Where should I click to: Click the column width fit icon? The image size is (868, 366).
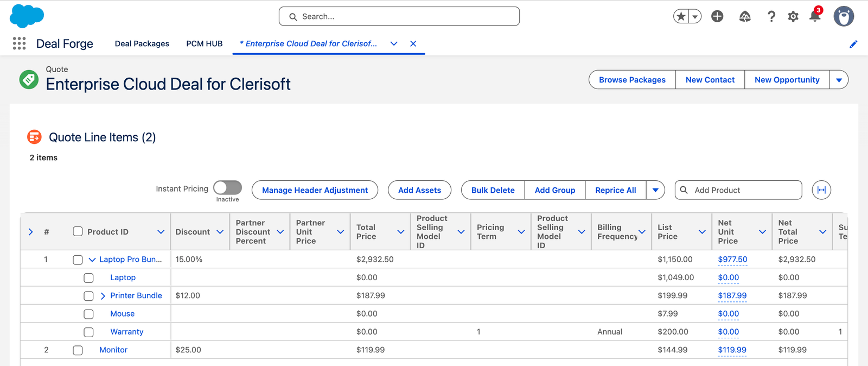821,190
